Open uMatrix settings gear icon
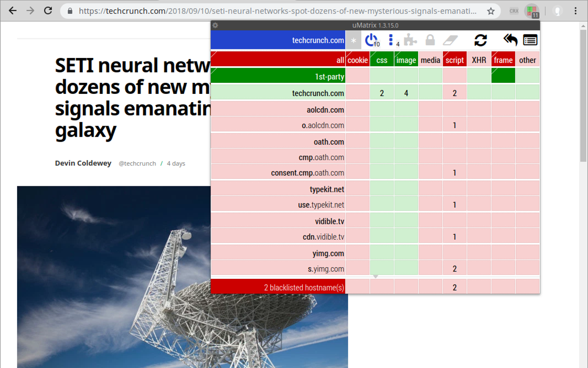Screen dimensions: 588x368 click(x=215, y=25)
